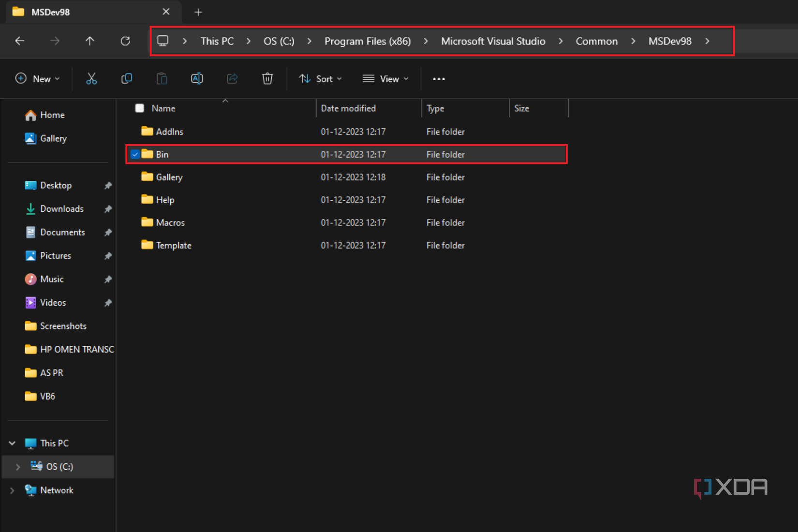Cut the selected Bin folder
Viewport: 798px width, 532px height.
point(91,78)
